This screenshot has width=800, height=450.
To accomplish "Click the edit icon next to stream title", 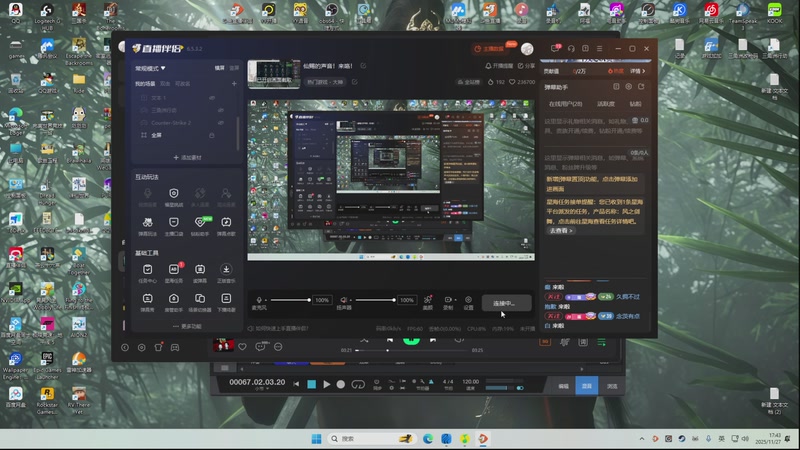I will click(x=363, y=66).
